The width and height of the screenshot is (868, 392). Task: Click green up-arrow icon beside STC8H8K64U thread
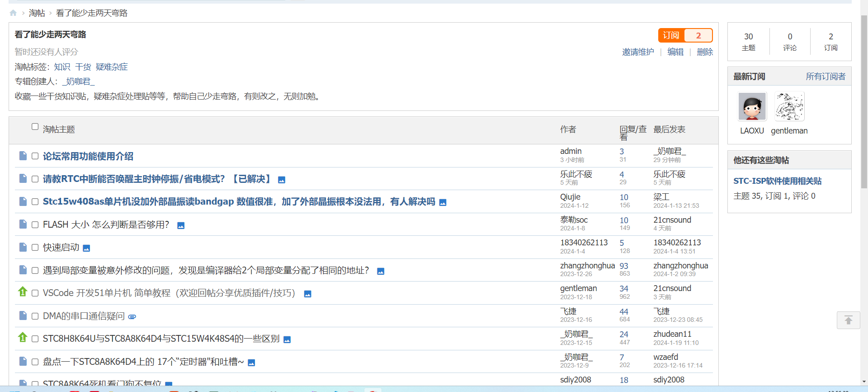tap(23, 337)
